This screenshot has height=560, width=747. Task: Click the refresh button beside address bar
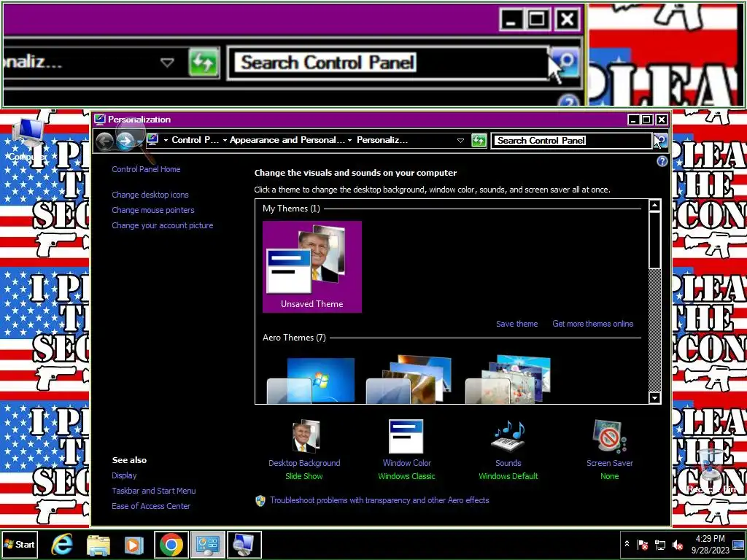(479, 141)
